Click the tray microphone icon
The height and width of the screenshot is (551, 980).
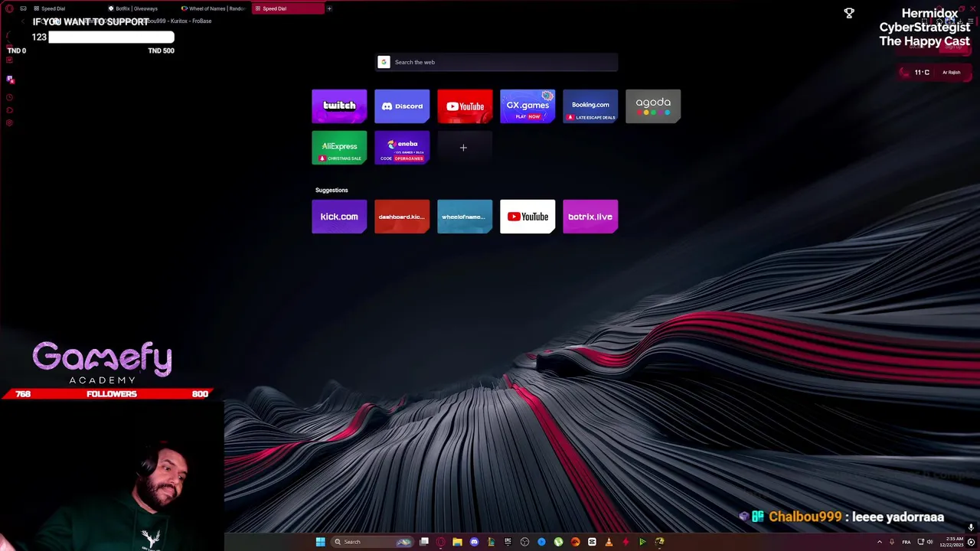click(x=892, y=542)
